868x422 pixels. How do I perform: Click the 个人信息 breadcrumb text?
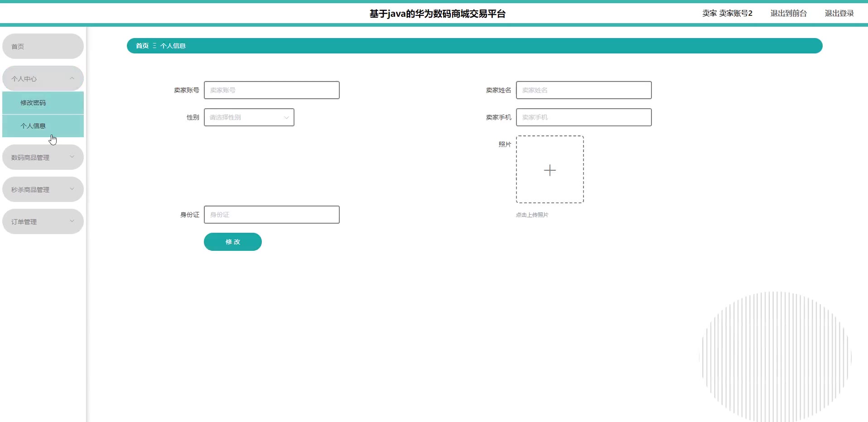click(x=173, y=46)
